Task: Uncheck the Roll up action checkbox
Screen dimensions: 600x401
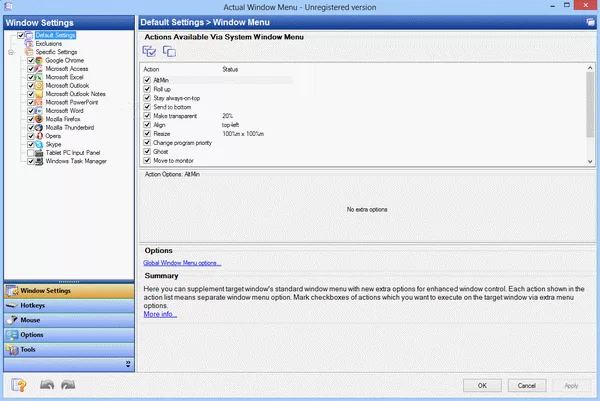Action: pos(147,89)
